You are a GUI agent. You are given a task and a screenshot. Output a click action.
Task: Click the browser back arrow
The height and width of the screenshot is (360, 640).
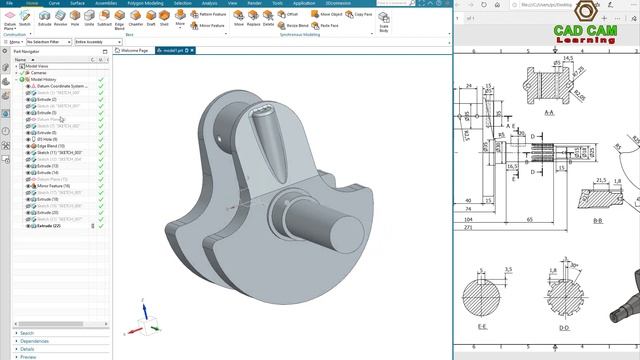point(458,5)
